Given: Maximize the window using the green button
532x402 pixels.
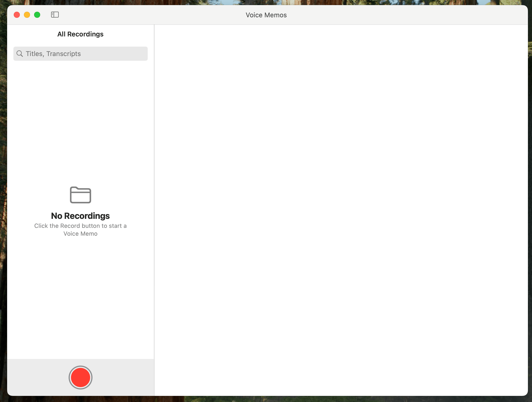Looking at the screenshot, I should (37, 15).
